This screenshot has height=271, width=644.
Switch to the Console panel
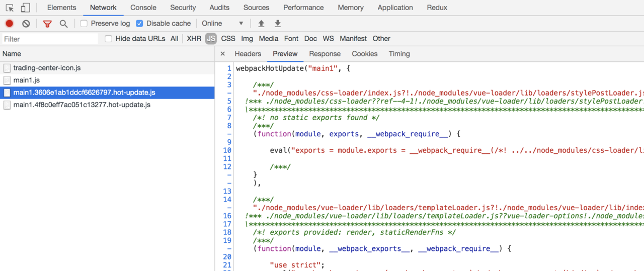pos(143,8)
